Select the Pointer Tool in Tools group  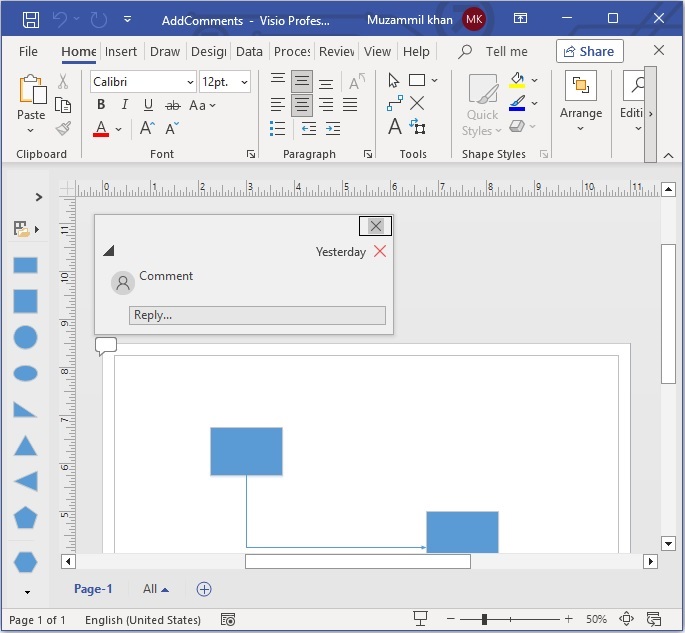click(394, 80)
